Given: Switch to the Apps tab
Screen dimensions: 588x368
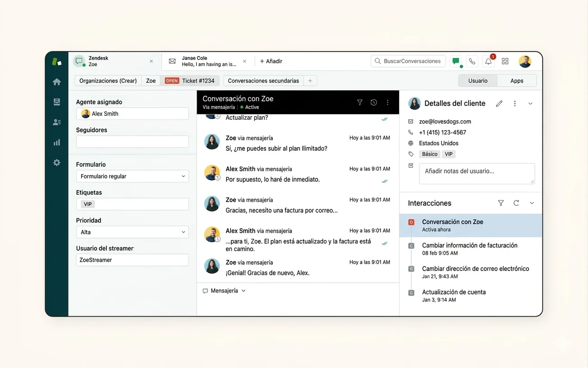Looking at the screenshot, I should pos(516,80).
